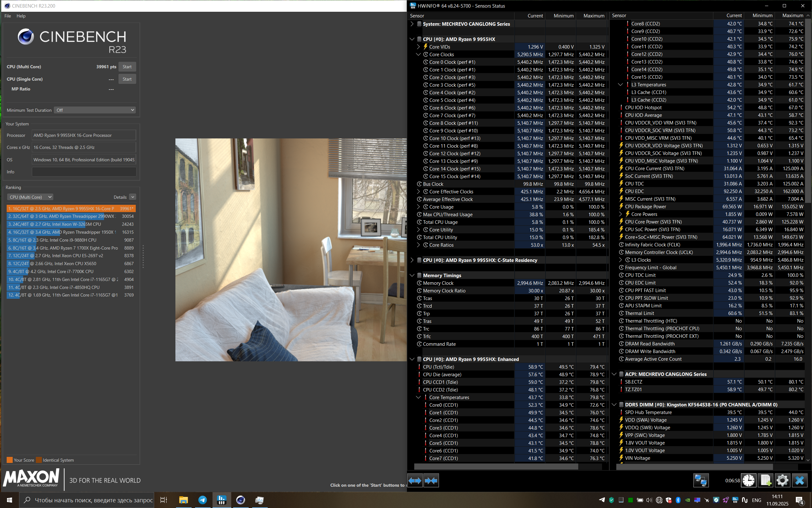Click the Minimum column header in left sensor pane
The image size is (812, 508).
pos(561,16)
